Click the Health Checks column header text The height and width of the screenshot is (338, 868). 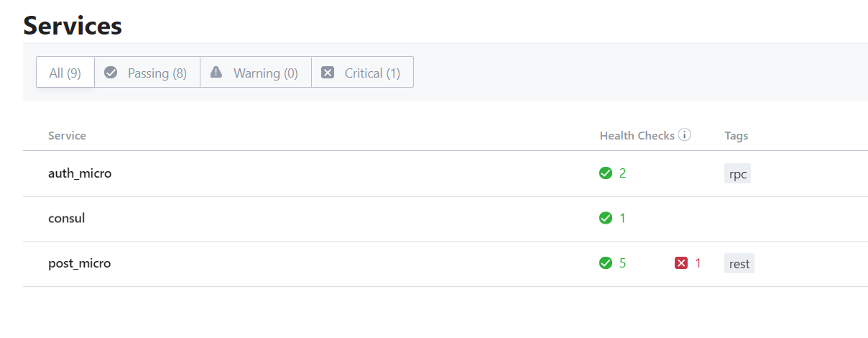[x=637, y=136]
